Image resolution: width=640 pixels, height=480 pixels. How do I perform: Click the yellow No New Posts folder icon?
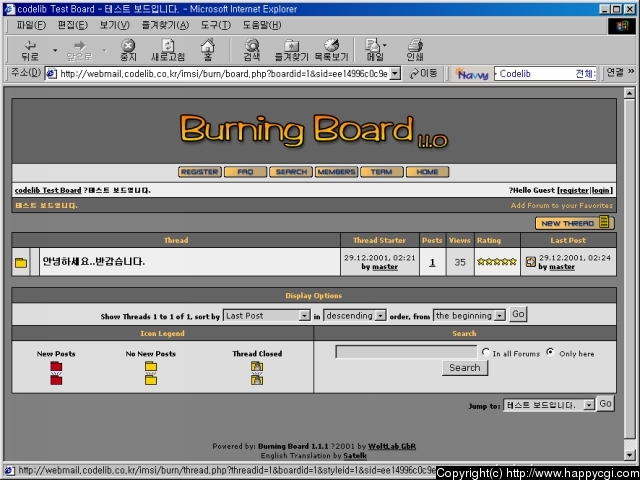[151, 373]
